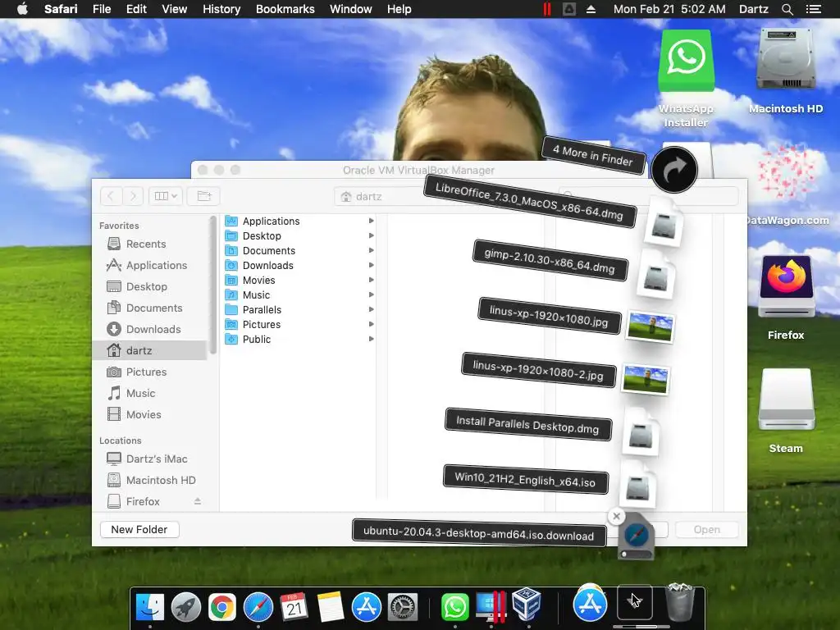Open WhatsApp in the Dock
The height and width of the screenshot is (630, 840).
point(454,607)
